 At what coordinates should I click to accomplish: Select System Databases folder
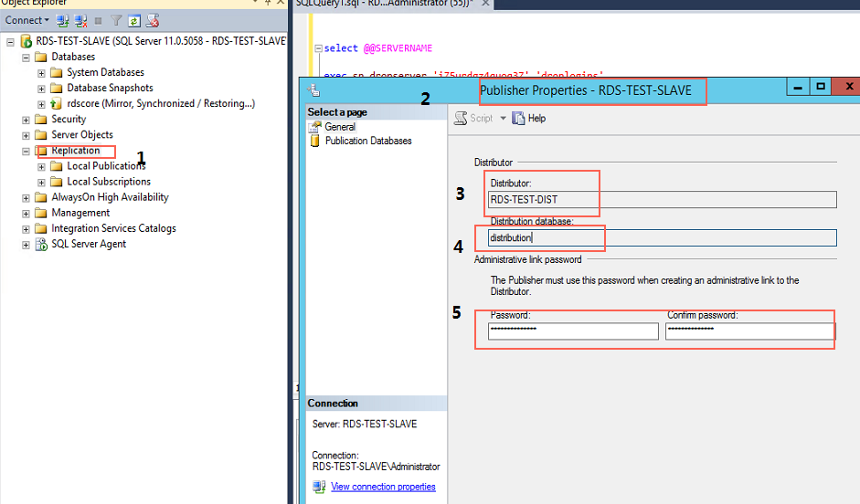pyautogui.click(x=105, y=72)
